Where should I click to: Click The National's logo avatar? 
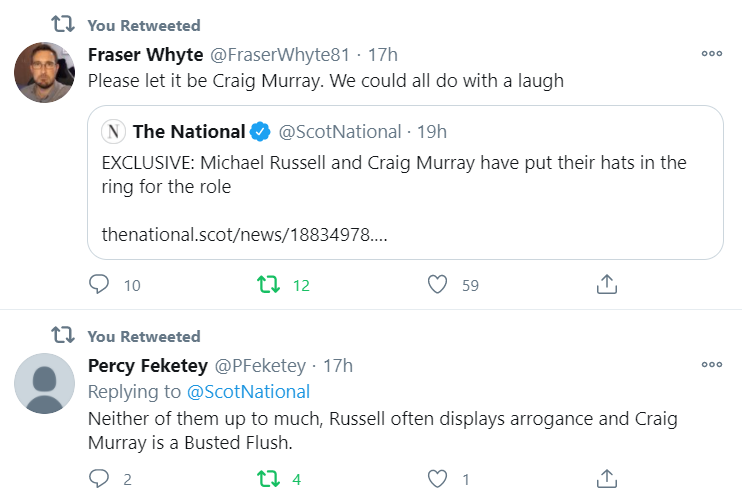click(115, 131)
